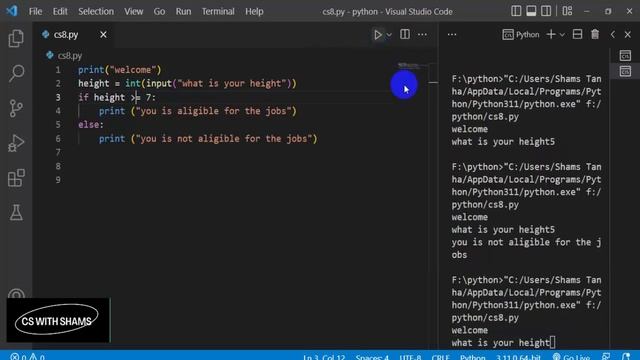Close the cs8.py editor tab
Viewport: 640px width, 360px height.
click(x=103, y=35)
